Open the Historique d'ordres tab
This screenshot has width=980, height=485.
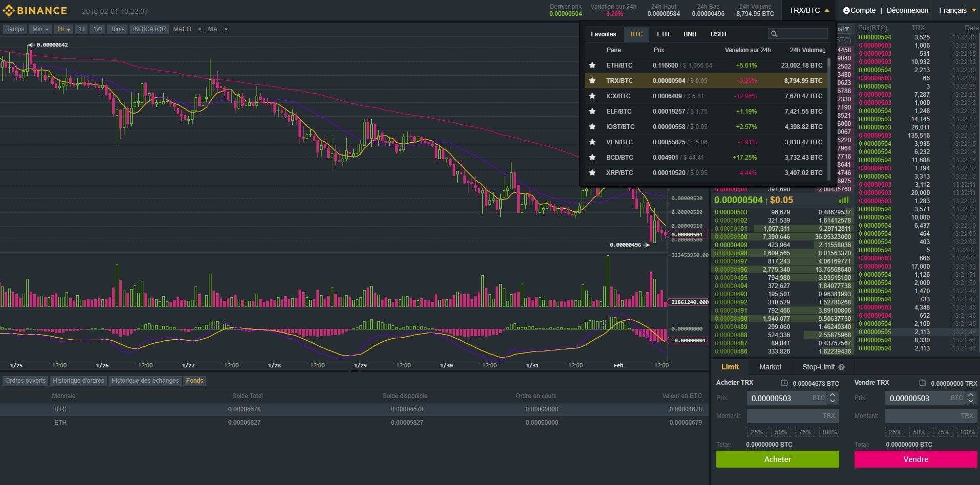pyautogui.click(x=78, y=381)
